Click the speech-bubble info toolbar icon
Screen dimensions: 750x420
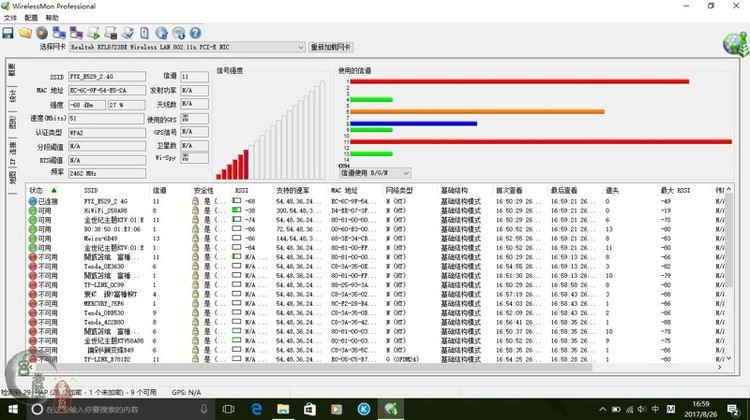[x=178, y=33]
